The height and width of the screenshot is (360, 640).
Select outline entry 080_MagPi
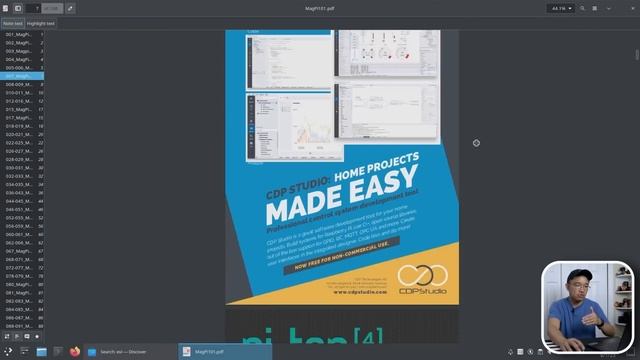coord(22,284)
